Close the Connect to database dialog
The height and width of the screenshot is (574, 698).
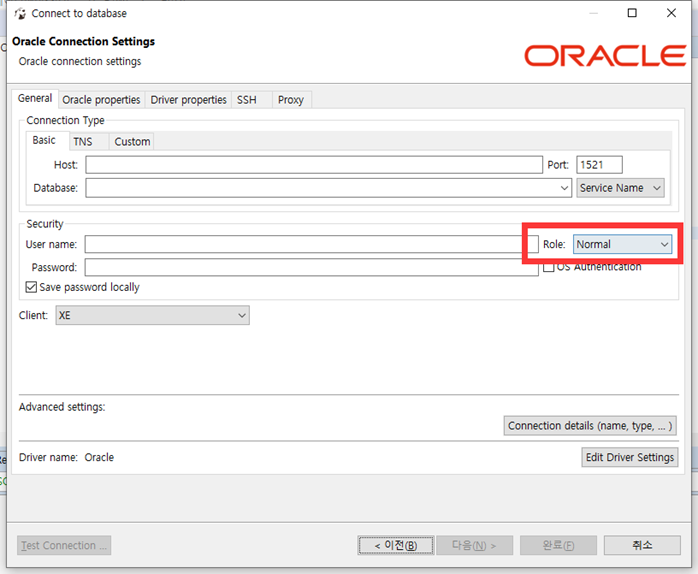click(x=671, y=13)
